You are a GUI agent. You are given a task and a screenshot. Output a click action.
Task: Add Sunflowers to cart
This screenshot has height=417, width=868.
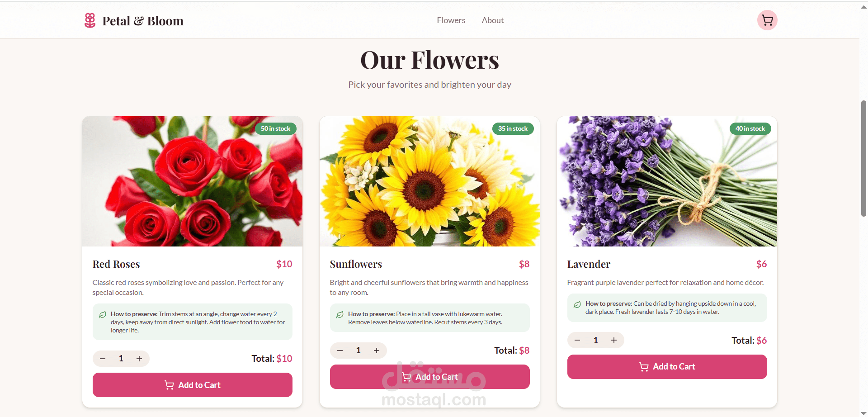[x=430, y=377]
